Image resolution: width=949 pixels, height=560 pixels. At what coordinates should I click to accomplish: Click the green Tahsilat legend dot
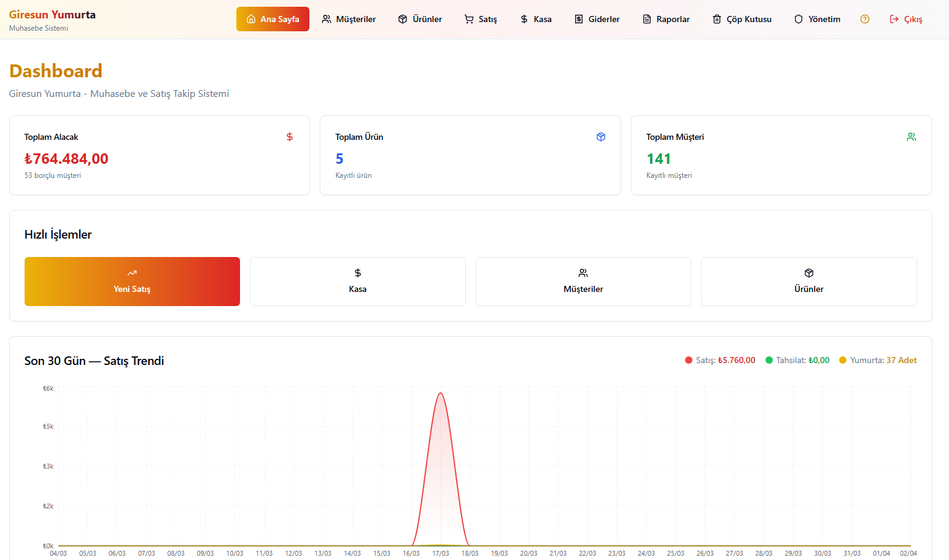769,360
